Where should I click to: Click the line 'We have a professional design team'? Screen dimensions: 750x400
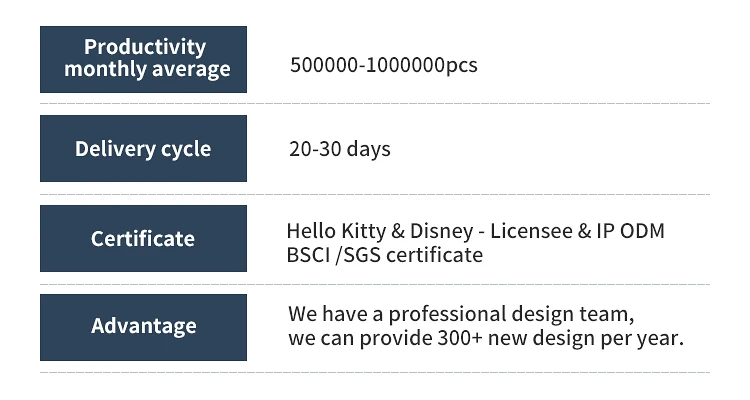tap(461, 313)
